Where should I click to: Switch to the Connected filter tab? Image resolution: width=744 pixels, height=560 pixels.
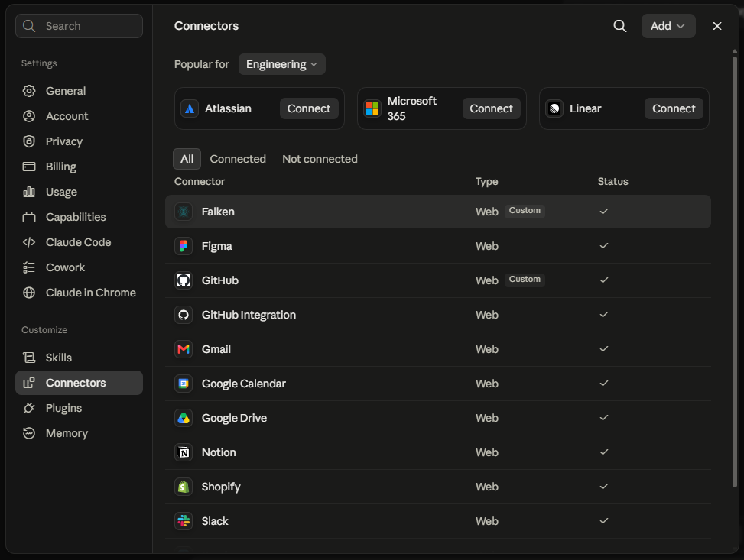point(238,159)
